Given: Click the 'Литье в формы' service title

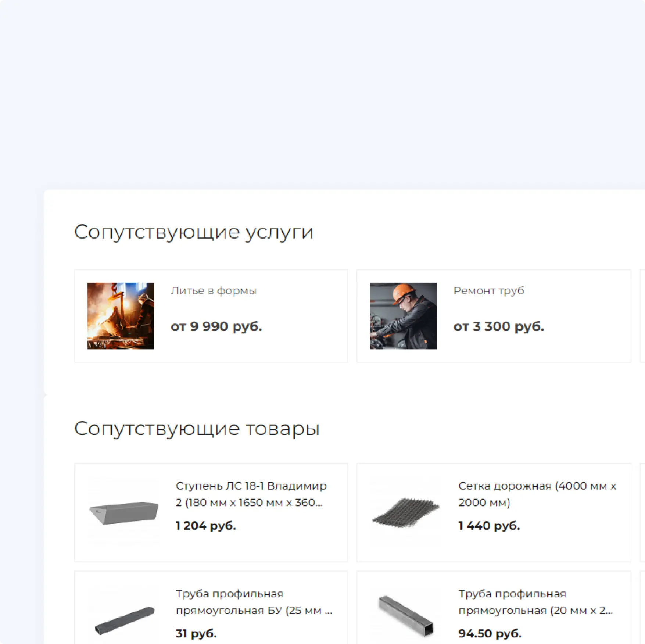Looking at the screenshot, I should [214, 291].
